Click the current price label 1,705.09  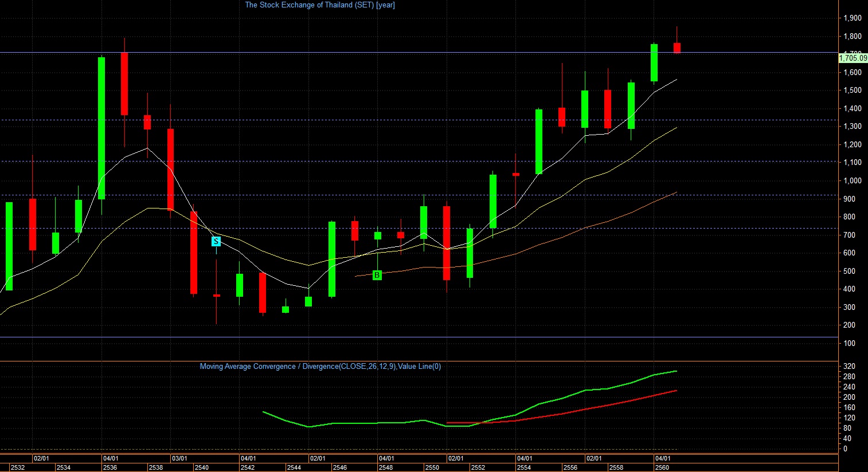(853, 58)
